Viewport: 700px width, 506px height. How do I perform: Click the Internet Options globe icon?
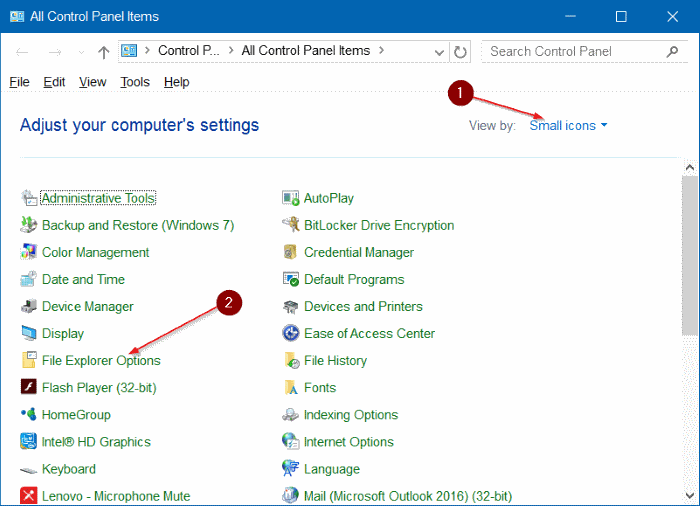point(291,441)
